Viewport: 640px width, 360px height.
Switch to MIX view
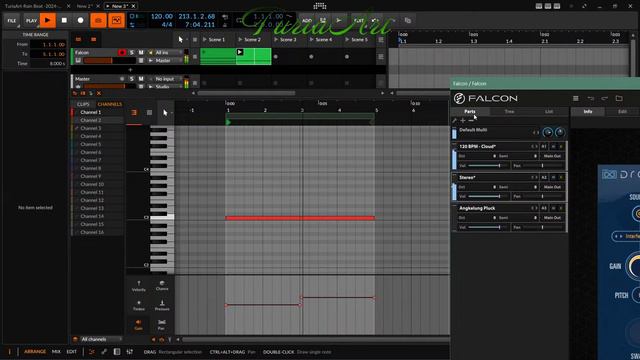click(56, 351)
